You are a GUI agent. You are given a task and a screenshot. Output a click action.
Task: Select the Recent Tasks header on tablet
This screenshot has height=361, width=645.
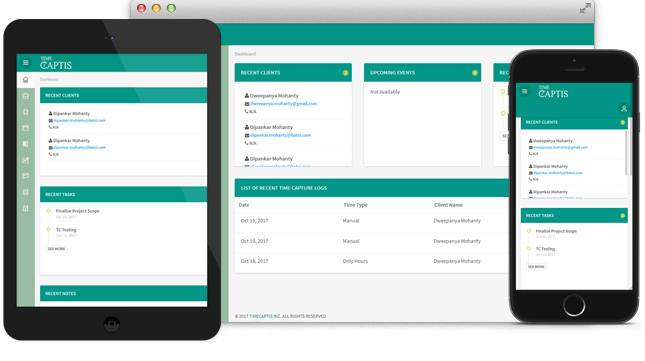(x=123, y=194)
